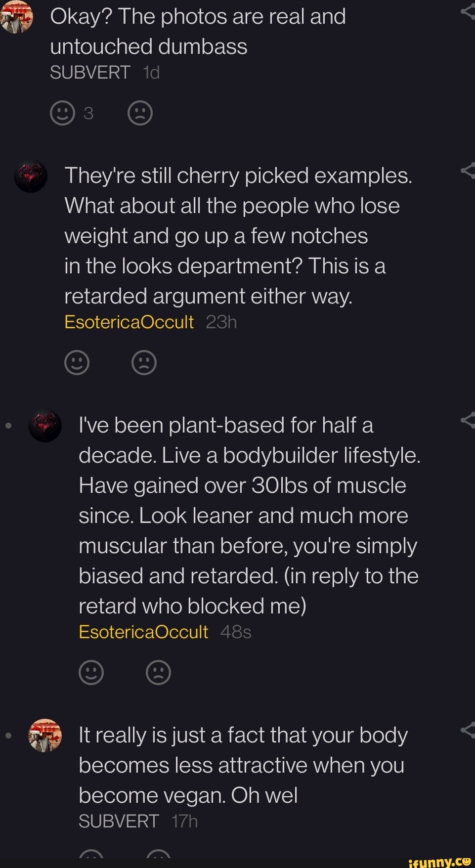Open SUBVERT's profile from top comment username
Viewport: 475px width, 868px height.
tap(90, 73)
